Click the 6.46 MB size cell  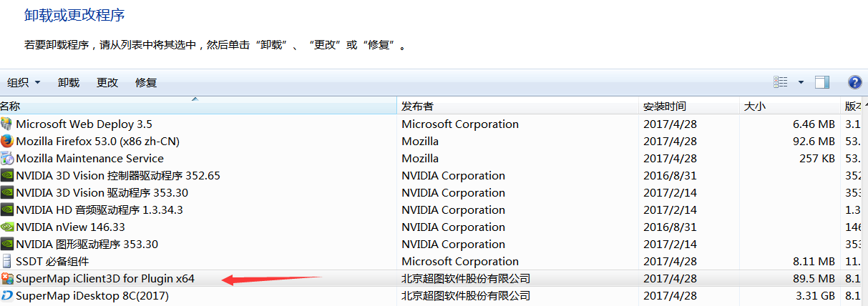click(813, 124)
